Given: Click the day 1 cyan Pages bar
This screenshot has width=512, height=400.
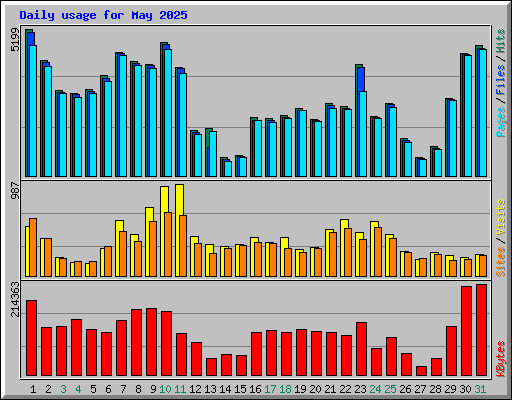Looking at the screenshot, I should click(33, 111).
